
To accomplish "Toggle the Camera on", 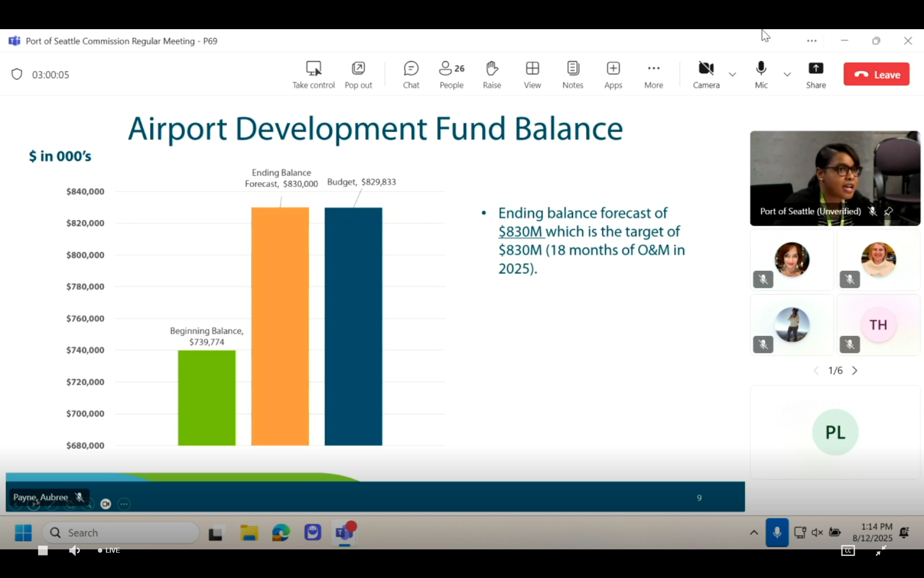I will (x=706, y=74).
